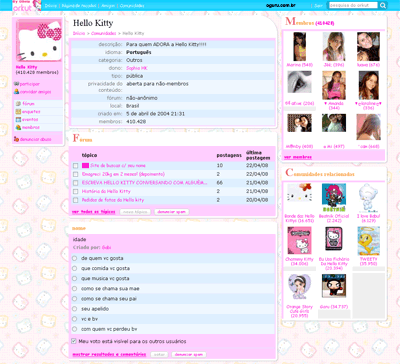Uncheck 'Meu voto está visível para os outros usuários'

[x=74, y=341]
